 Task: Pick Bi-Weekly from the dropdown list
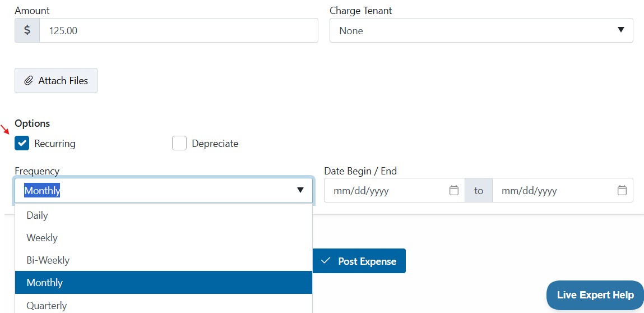point(164,260)
